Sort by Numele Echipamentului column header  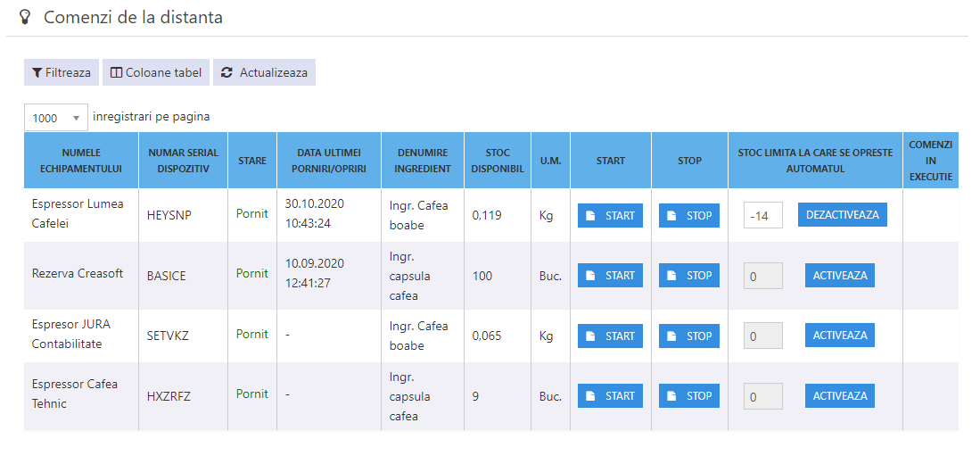[81, 161]
